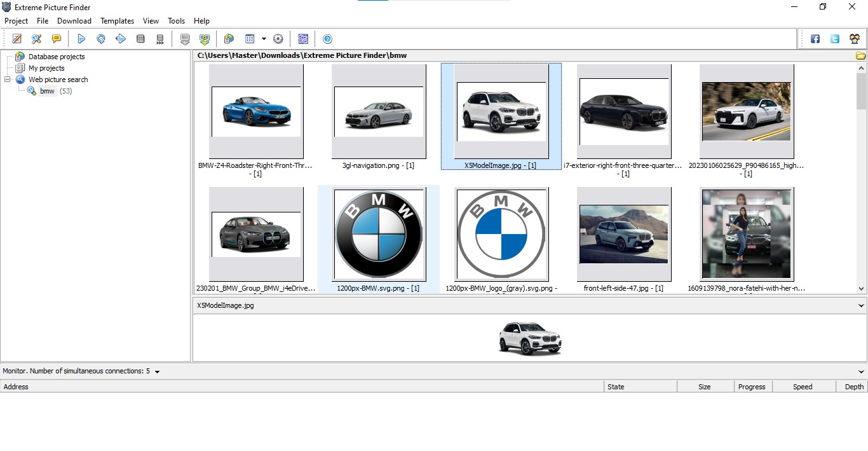This screenshot has height=451, width=868.
Task: Open the web database globe icon
Action: 229,39
